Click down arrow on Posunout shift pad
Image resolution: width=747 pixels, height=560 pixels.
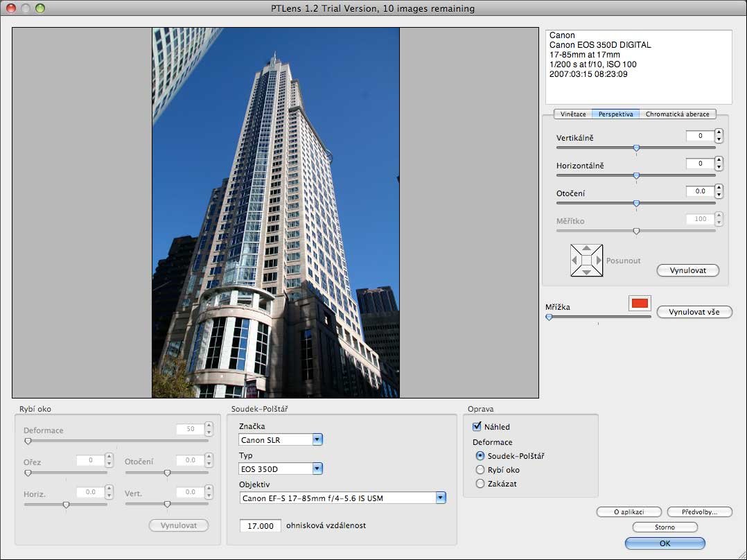coord(586,272)
